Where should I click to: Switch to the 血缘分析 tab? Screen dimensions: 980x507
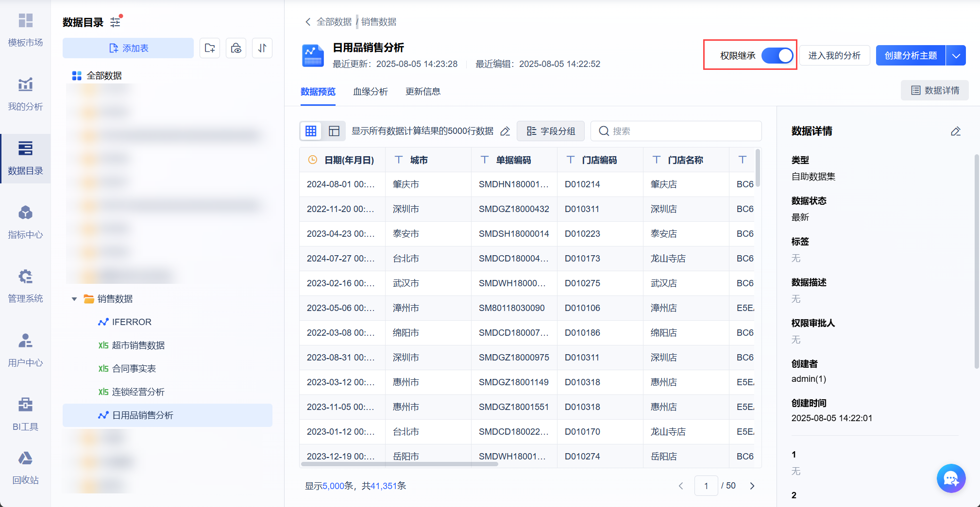(370, 92)
